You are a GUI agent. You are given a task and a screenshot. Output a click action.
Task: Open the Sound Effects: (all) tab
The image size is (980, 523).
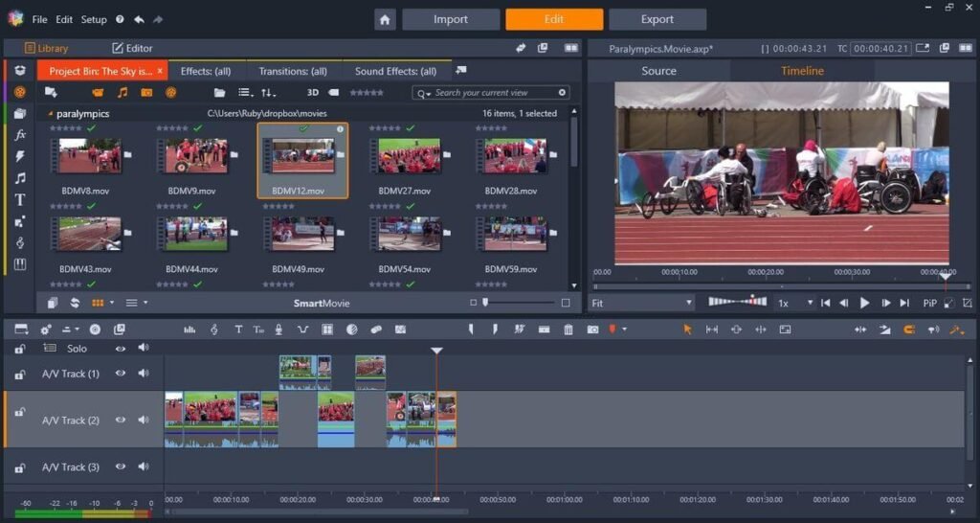pos(395,71)
